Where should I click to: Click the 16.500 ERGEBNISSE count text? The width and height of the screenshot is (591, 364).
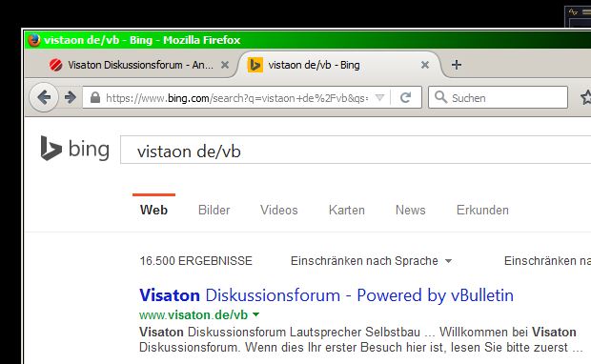(x=196, y=261)
